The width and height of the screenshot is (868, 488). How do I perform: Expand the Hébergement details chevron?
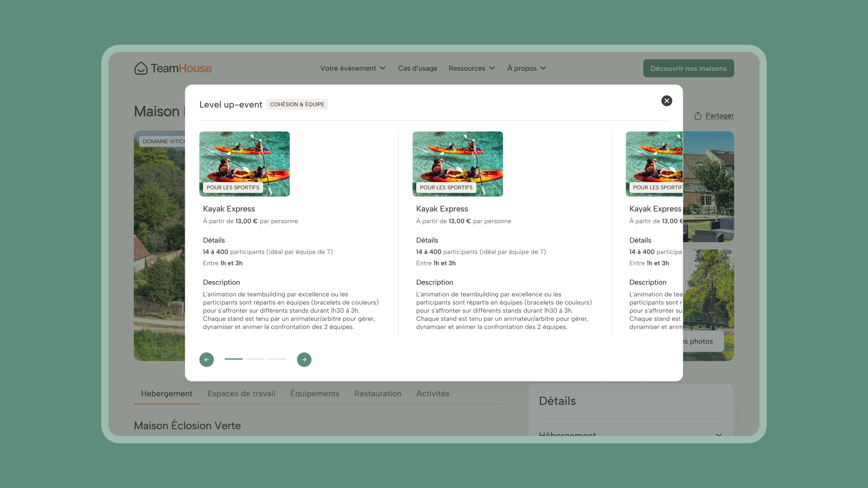pos(719,434)
